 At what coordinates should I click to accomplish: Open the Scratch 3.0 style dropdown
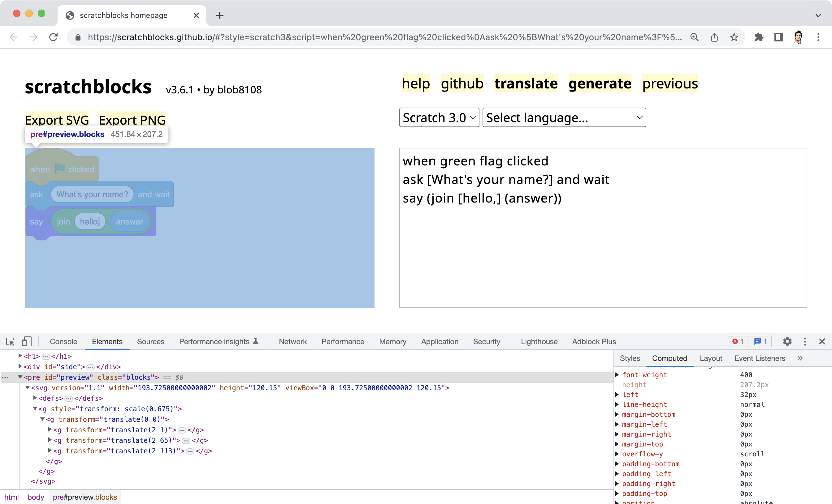click(x=439, y=117)
